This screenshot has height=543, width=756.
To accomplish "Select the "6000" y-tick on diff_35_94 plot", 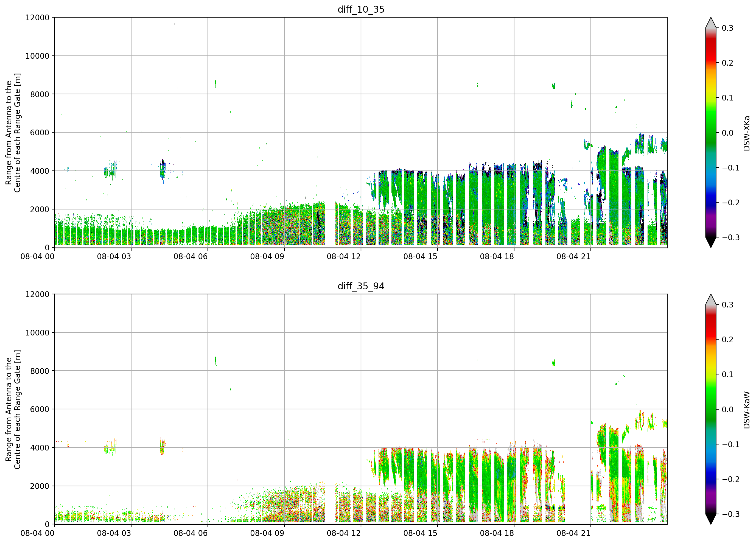I will click(x=40, y=409).
